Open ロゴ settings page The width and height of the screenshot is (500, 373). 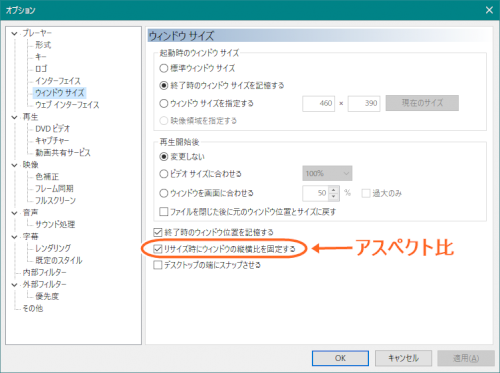41,69
